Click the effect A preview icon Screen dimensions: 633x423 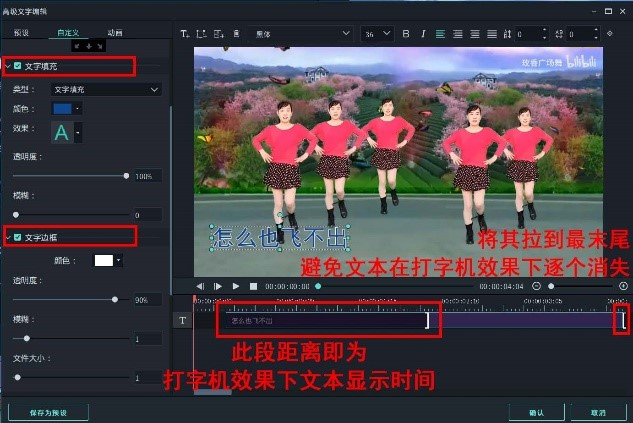click(61, 132)
